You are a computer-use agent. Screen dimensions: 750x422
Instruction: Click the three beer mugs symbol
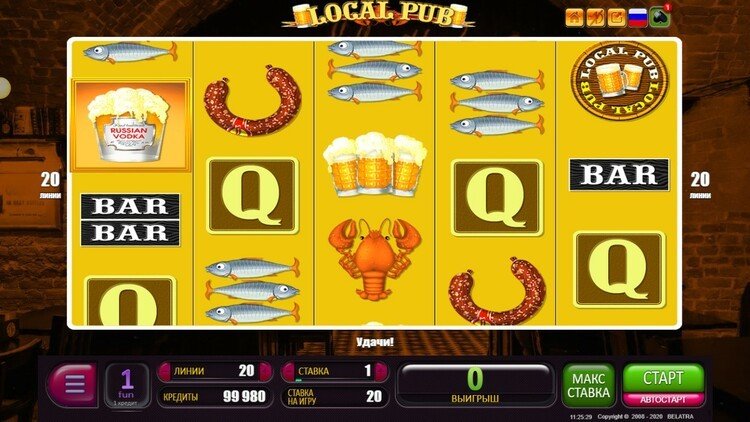pyautogui.click(x=375, y=165)
